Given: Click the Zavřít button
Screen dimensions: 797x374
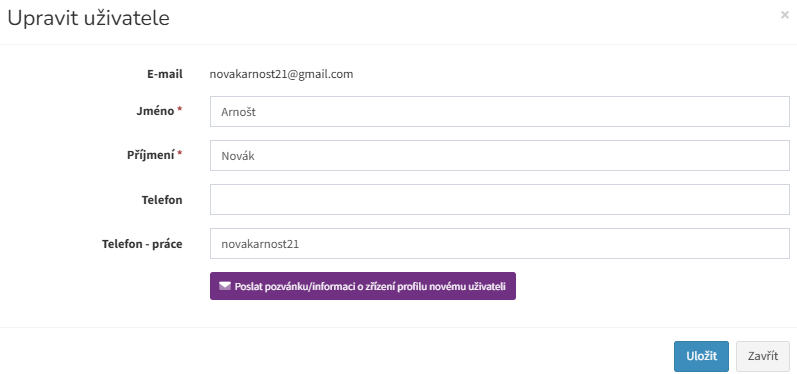Looking at the screenshot, I should tap(763, 356).
